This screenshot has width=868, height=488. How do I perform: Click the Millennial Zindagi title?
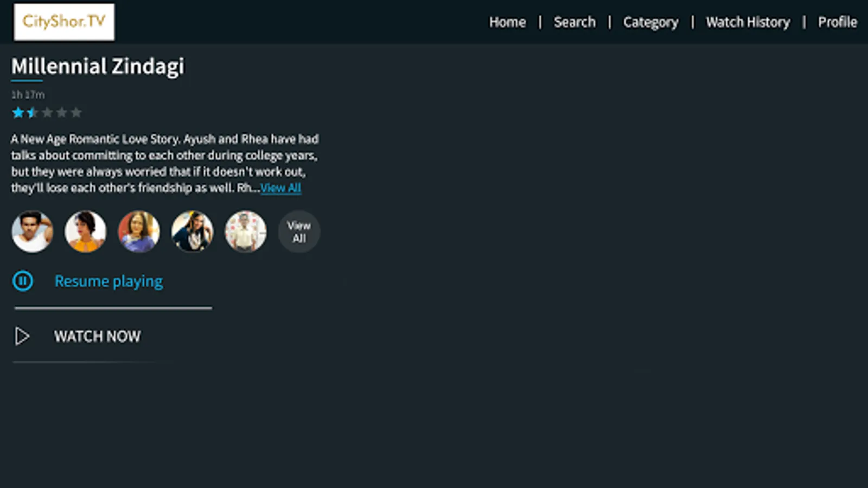[97, 66]
